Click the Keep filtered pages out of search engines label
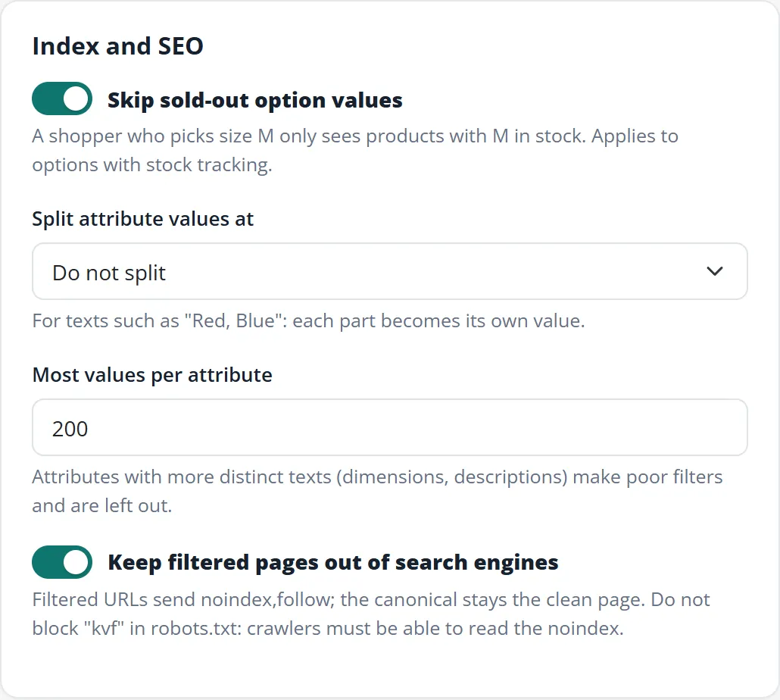The image size is (780, 700). click(333, 563)
